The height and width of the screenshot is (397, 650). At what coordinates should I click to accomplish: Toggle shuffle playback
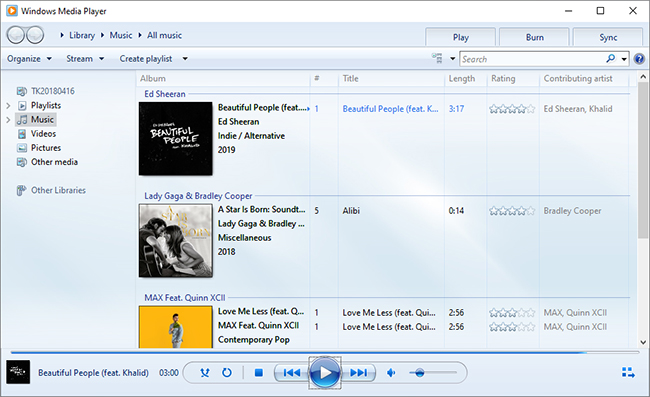(205, 373)
